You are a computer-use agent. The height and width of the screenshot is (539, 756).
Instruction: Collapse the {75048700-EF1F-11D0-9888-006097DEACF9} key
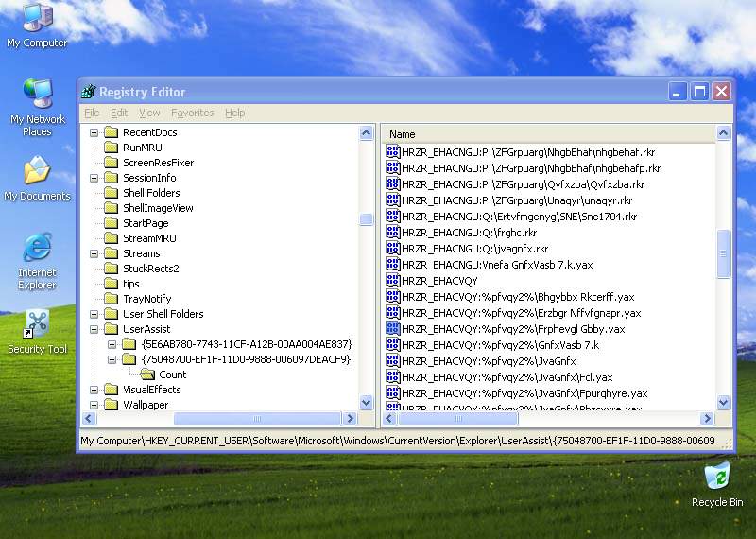112,359
